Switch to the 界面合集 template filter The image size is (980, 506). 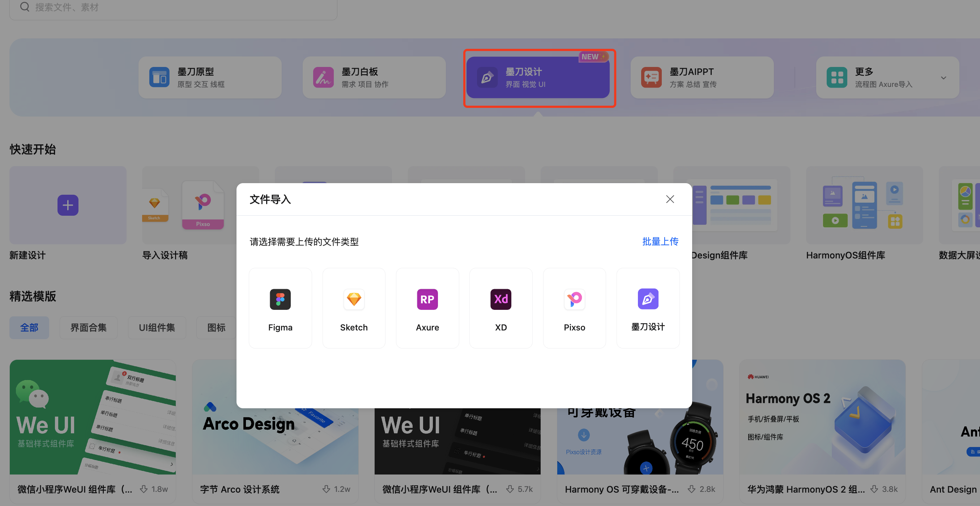click(x=88, y=328)
